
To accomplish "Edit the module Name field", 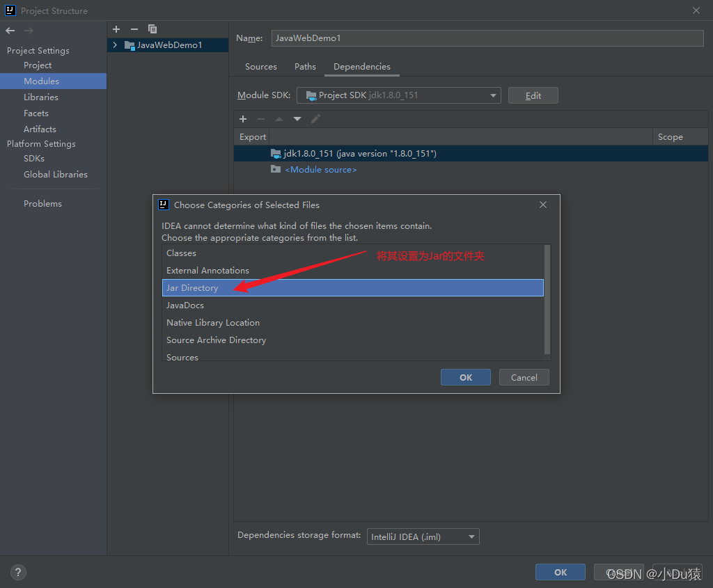I will 487,38.
